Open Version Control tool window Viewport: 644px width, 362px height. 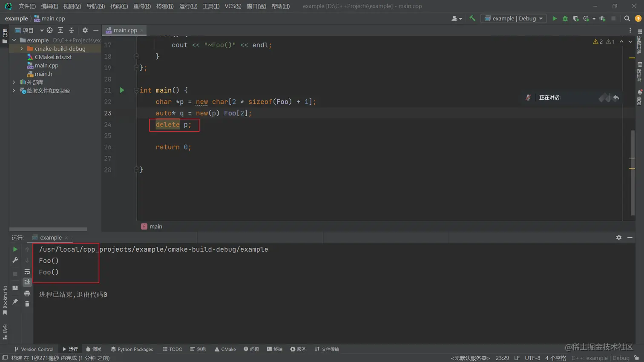[34, 349]
